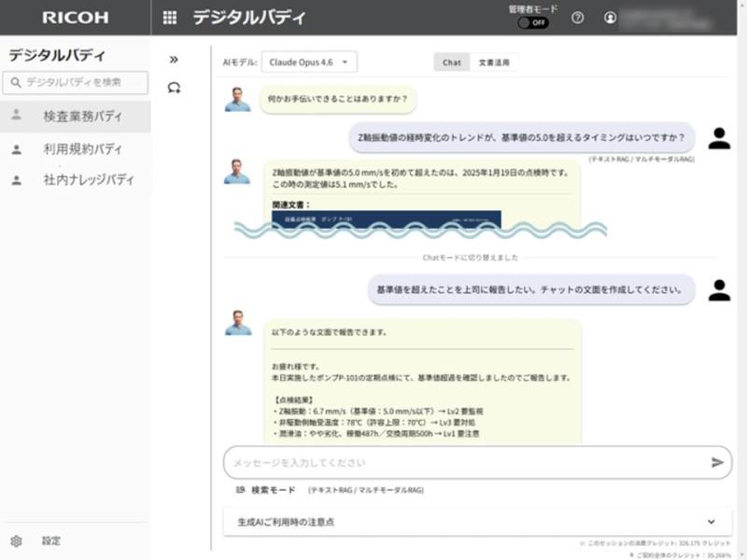Click 生成AIご利用時の注意点 panel title
The image size is (747, 560).
[x=286, y=522]
